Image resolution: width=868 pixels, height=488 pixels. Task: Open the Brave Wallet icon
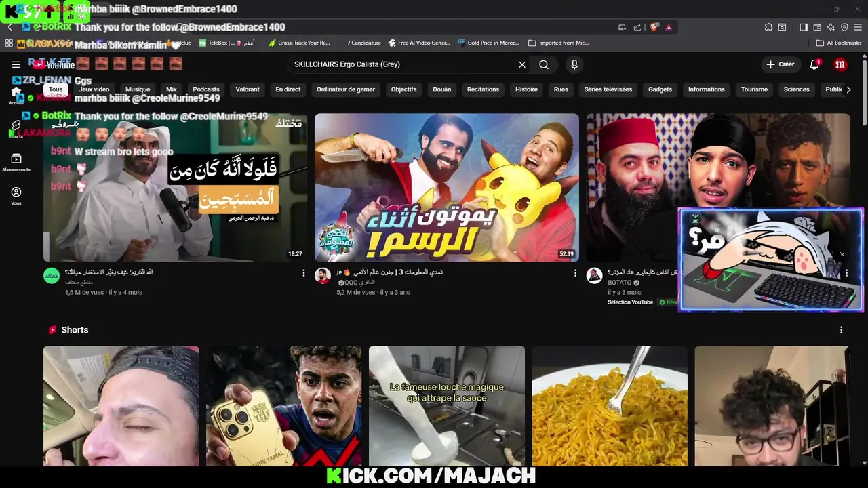click(817, 27)
